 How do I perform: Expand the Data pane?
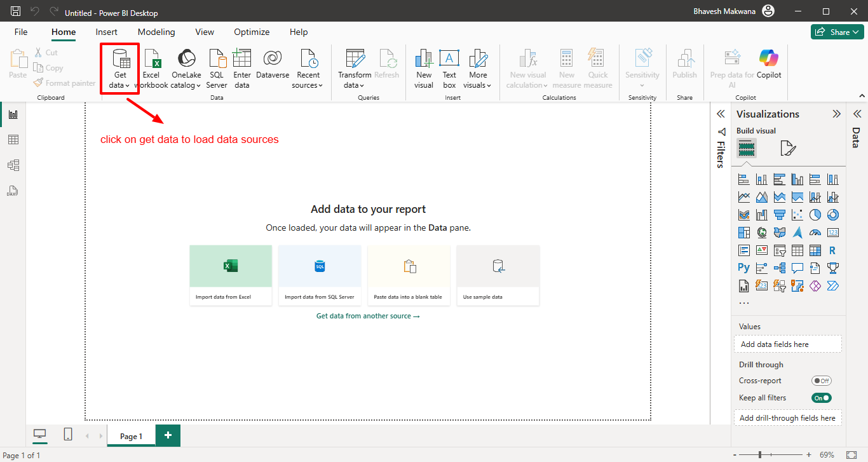pyautogui.click(x=857, y=114)
